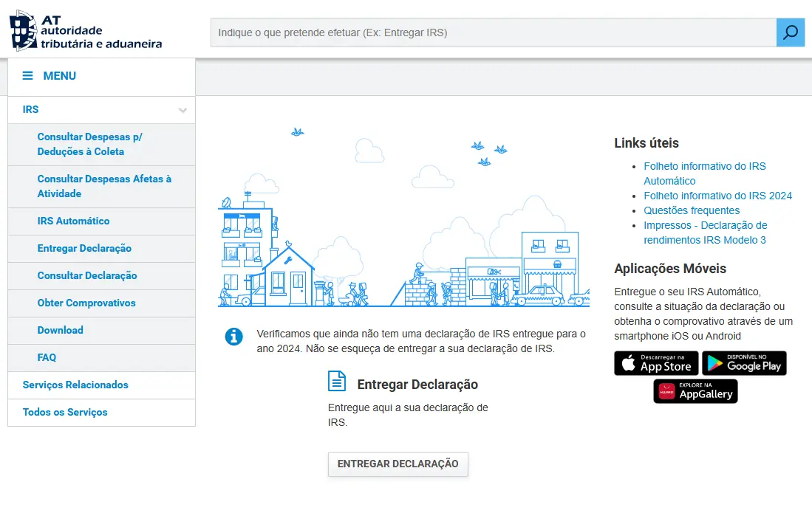Collapse the IRS section chevron
The image size is (812, 516).
point(182,111)
